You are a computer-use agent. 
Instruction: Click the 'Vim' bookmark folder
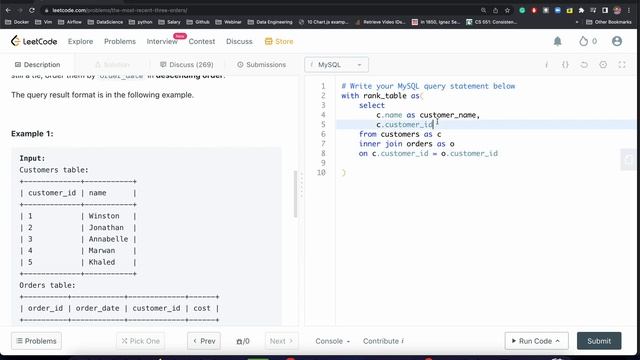coord(43,22)
